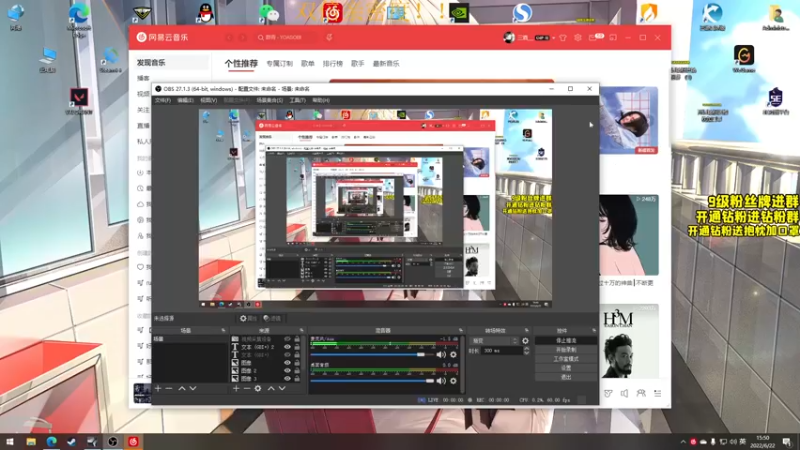The image size is (800, 450).
Task: Go forward in NetEase Cloud Music
Action: [242, 37]
